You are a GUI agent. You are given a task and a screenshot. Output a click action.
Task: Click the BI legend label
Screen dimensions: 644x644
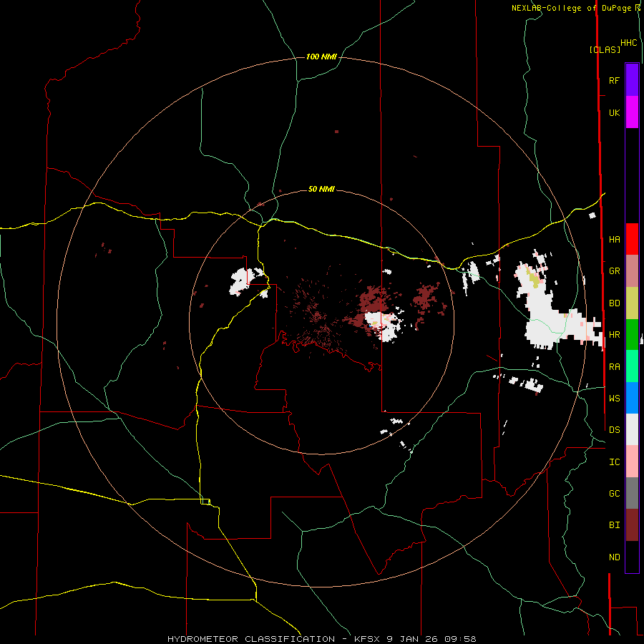coord(614,525)
